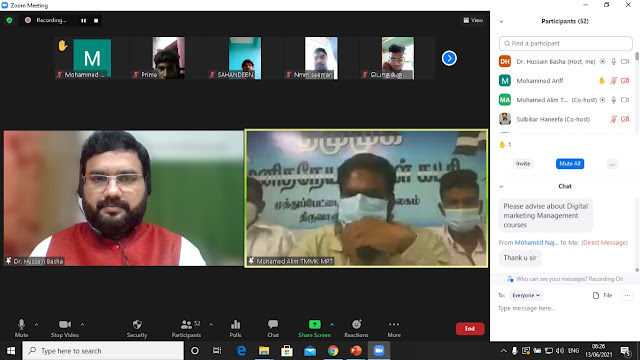This screenshot has height=360, width=640.
Task: Click Dr. Hussain Basha video tile
Action: coord(123,198)
